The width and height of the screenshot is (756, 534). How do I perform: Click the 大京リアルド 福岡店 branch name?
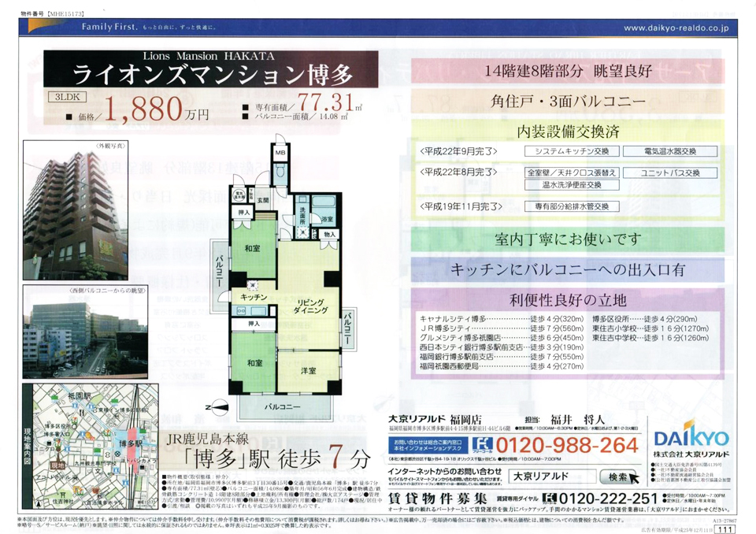point(435,419)
